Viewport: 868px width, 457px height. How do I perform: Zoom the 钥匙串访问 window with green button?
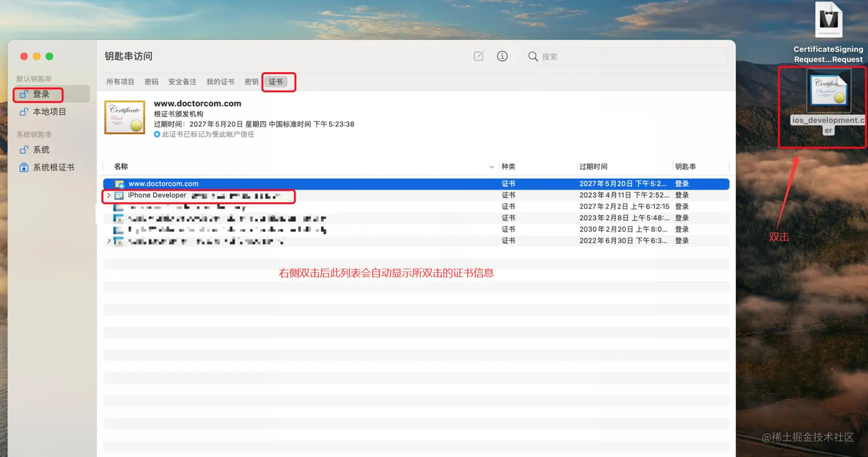49,56
